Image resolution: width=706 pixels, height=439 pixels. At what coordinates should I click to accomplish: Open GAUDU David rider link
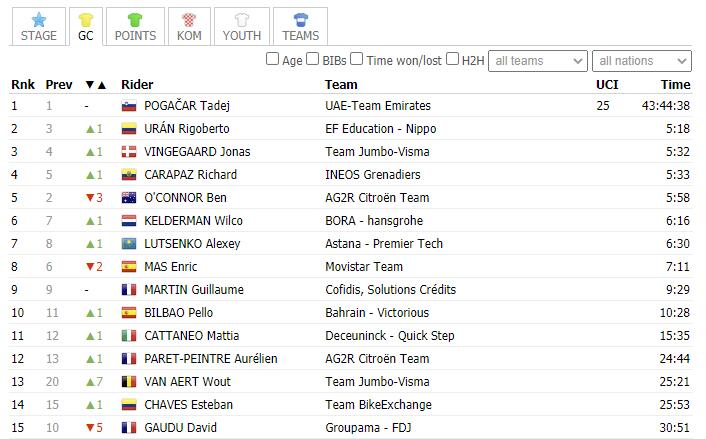(x=181, y=427)
